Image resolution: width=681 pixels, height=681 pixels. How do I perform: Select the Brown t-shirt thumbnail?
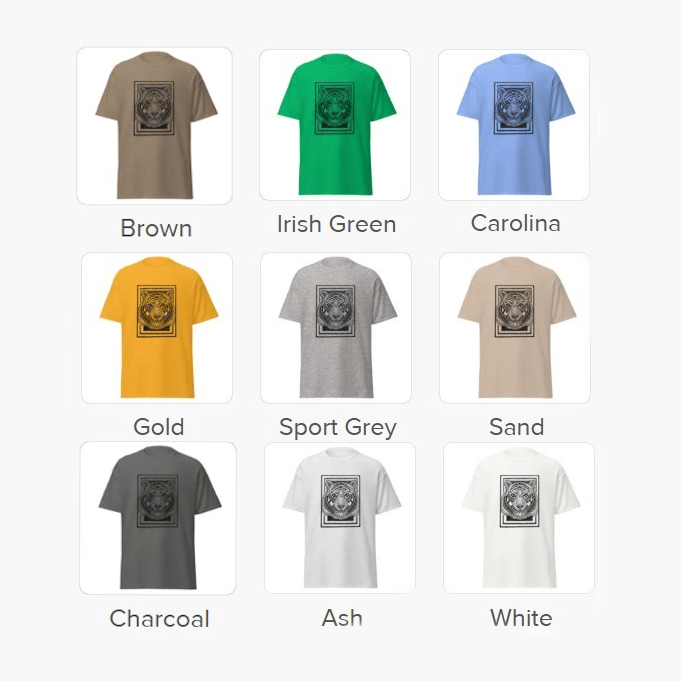(155, 126)
